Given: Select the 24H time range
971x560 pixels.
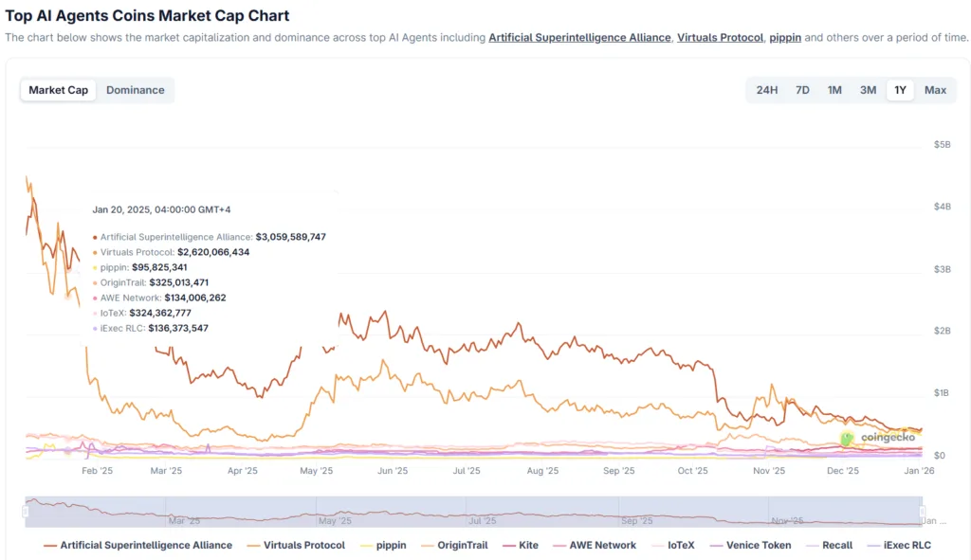Looking at the screenshot, I should pos(766,90).
